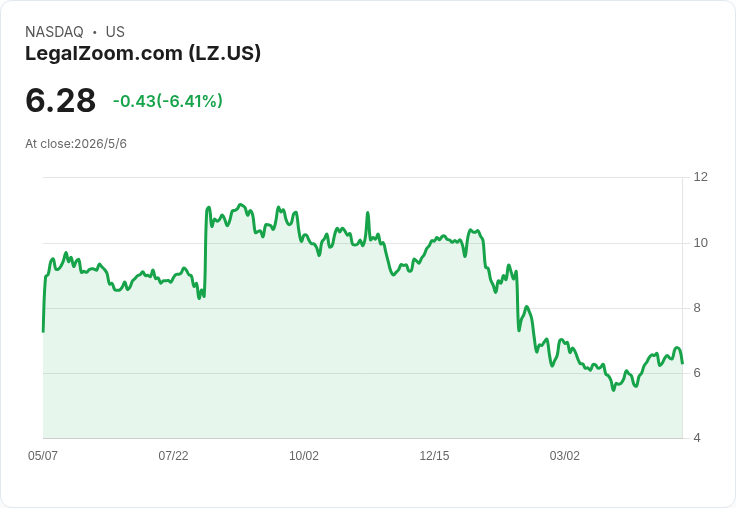Click the highest peak of the price line
The image size is (736, 508).
pos(241,204)
